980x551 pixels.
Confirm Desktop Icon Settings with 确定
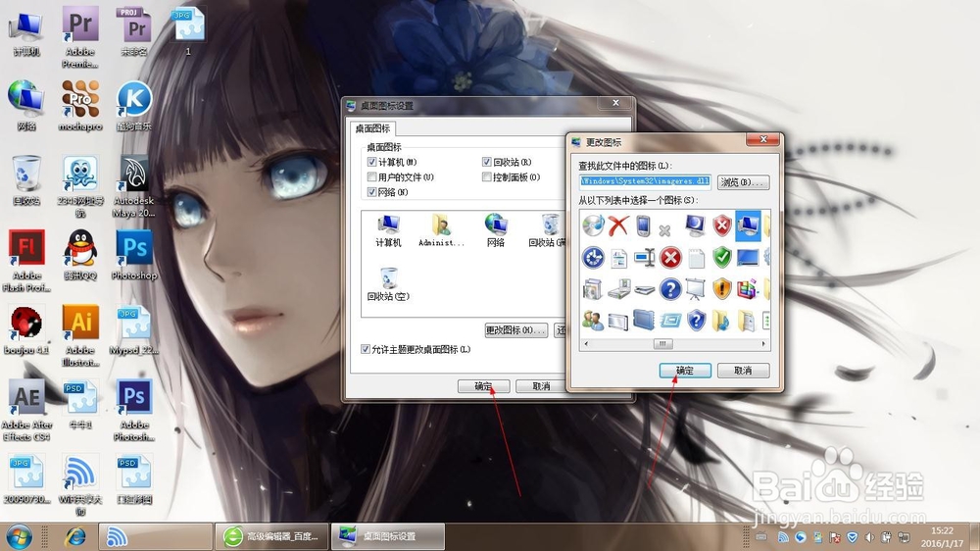484,386
